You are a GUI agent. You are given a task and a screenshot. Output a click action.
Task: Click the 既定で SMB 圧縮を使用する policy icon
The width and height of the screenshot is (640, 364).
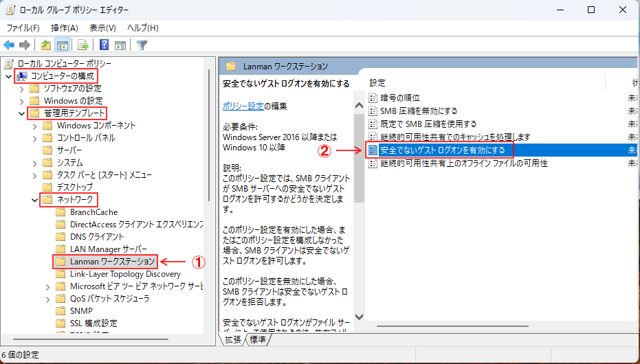373,124
